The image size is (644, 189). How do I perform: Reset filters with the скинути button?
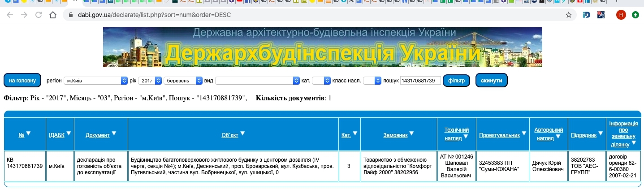pyautogui.click(x=491, y=81)
